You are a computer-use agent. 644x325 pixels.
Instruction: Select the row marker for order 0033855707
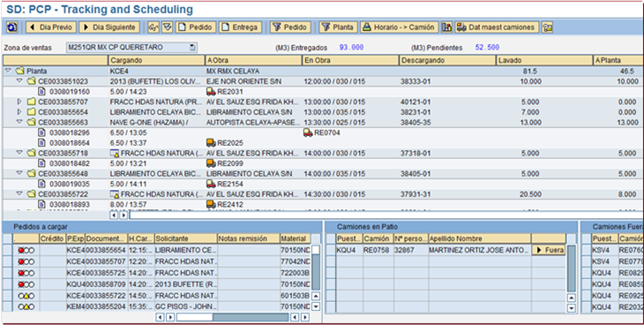(x=7, y=261)
